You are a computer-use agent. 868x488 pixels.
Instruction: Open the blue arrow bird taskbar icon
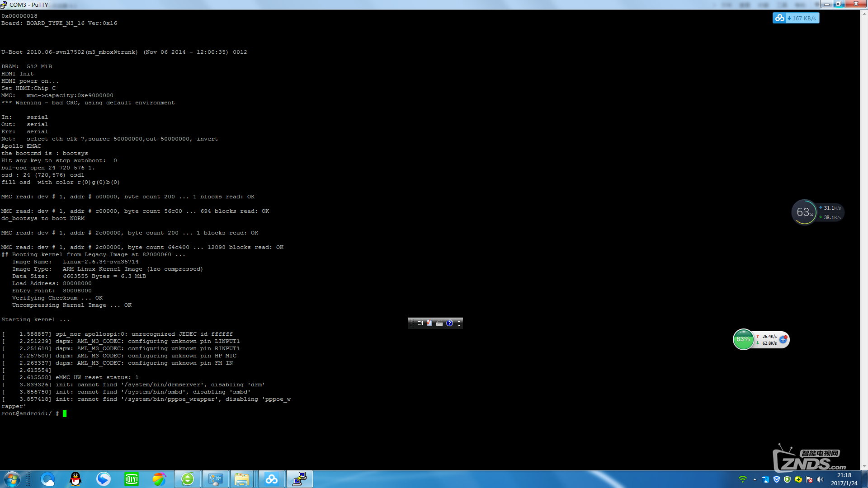click(104, 479)
